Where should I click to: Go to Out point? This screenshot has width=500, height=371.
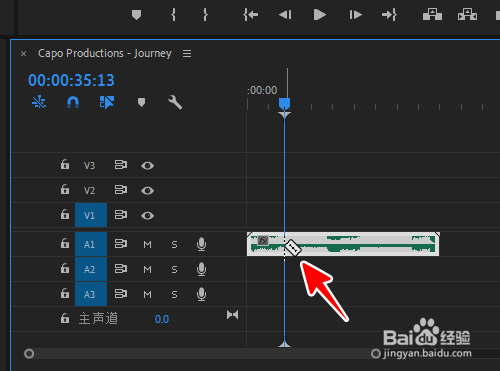(389, 15)
